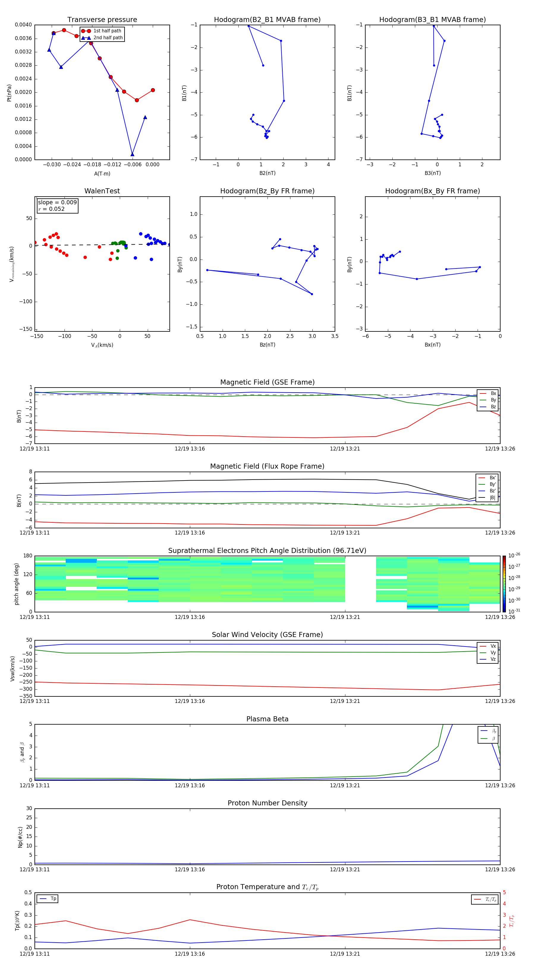Click the 'Hodogram(Bx_By FR frame)' title

[x=432, y=191]
